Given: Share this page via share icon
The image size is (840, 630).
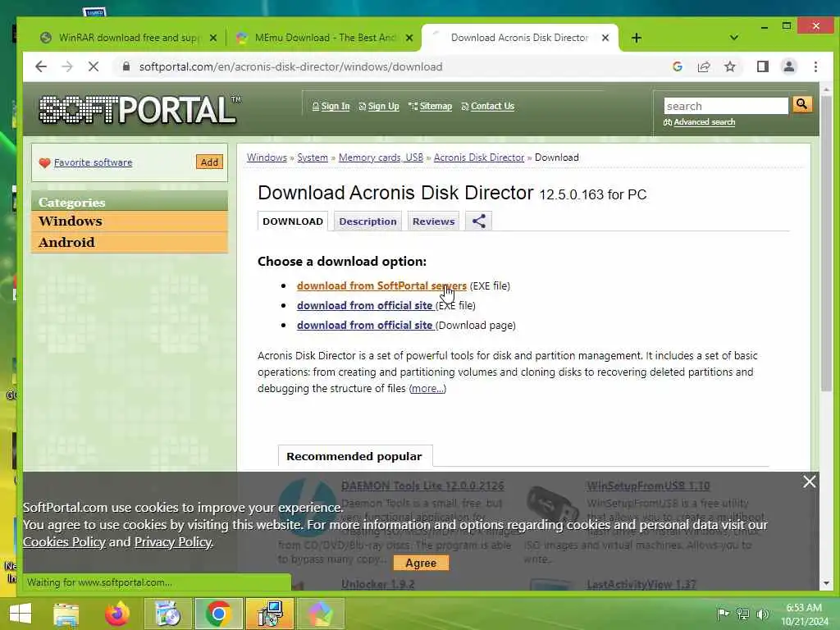Looking at the screenshot, I should click(x=703, y=66).
